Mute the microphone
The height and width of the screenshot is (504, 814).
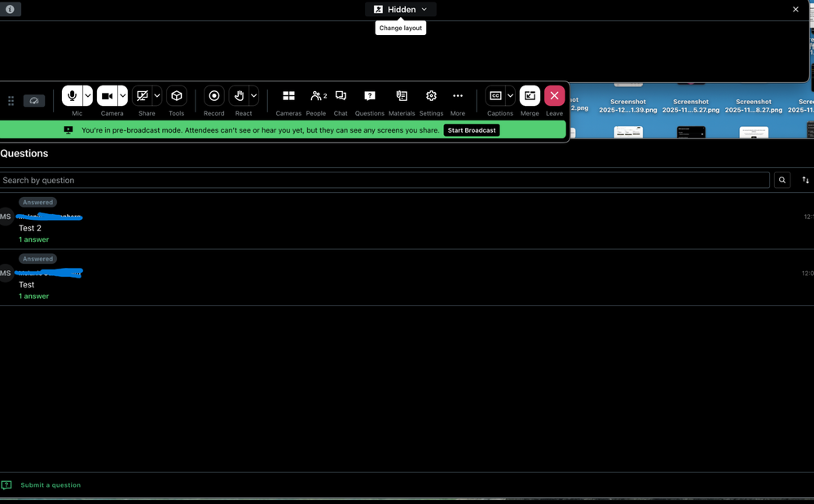click(72, 96)
